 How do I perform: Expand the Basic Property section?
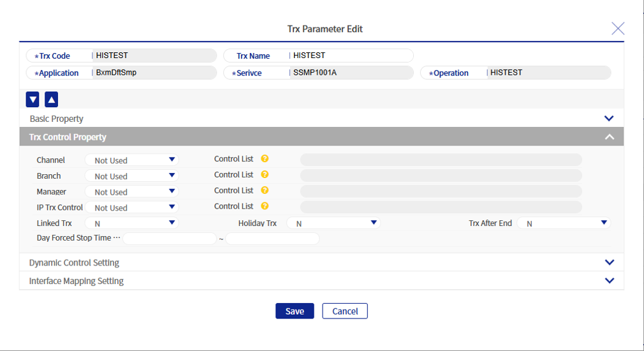608,119
